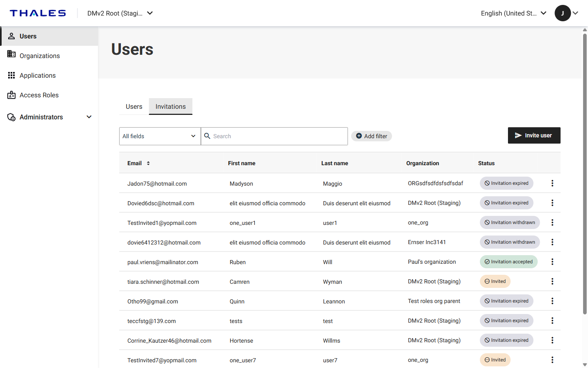Click the Applications grid icon
588x368 pixels.
coord(11,75)
